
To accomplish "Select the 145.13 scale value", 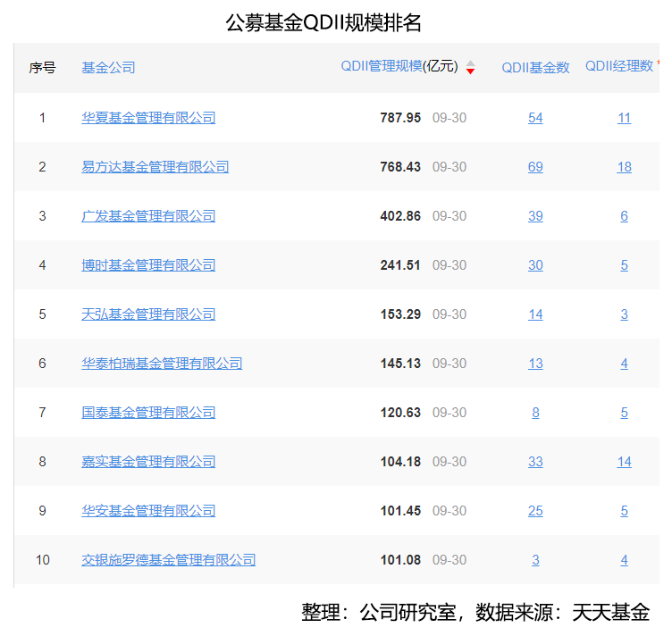I will [x=400, y=364].
